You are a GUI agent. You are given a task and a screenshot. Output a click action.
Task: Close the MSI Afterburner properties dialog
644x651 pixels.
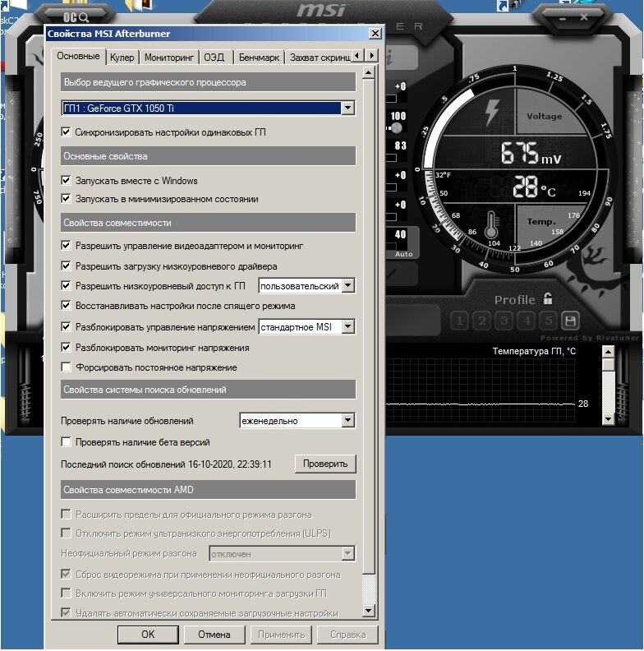(375, 33)
